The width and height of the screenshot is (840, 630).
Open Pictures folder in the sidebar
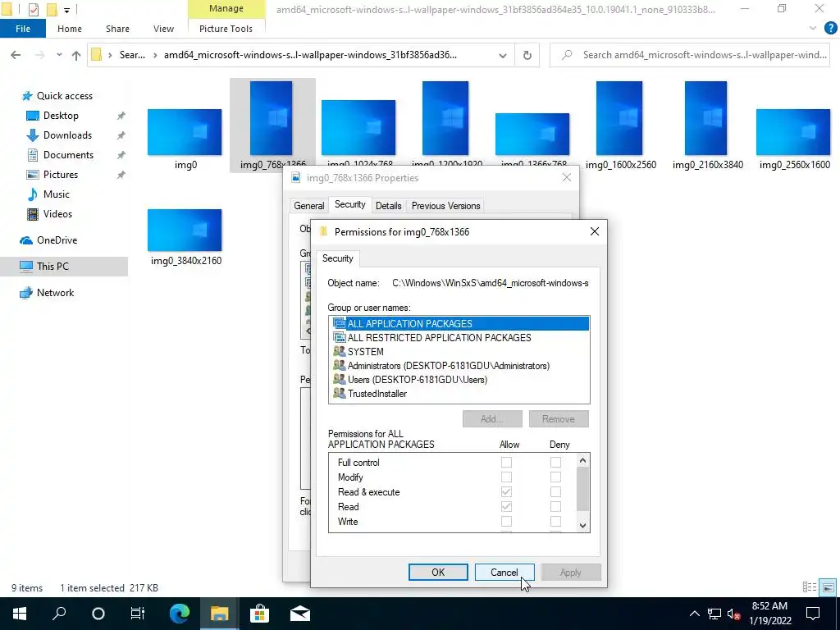tap(61, 175)
